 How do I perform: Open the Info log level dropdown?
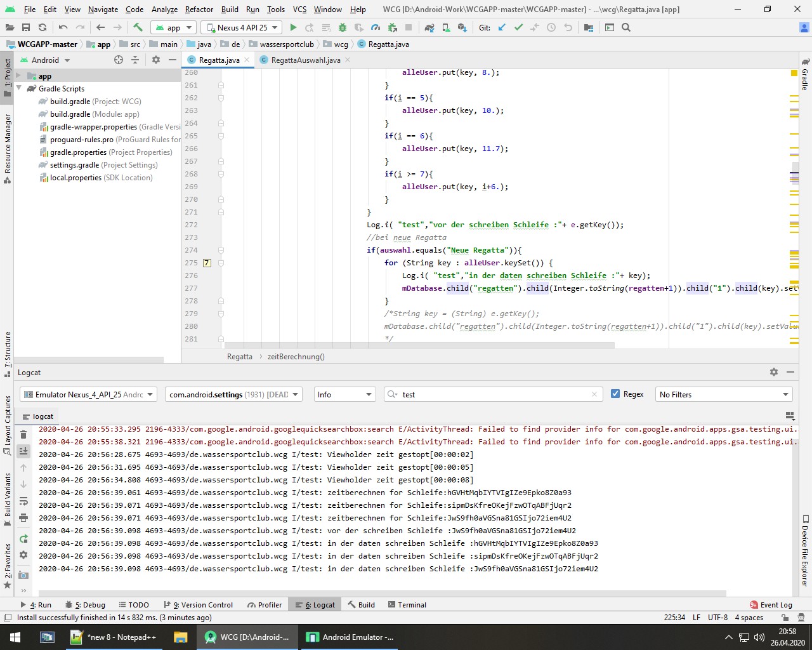click(345, 394)
